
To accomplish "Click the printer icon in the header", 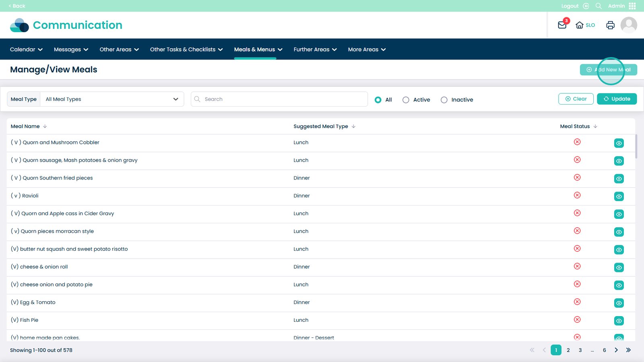I will (610, 25).
